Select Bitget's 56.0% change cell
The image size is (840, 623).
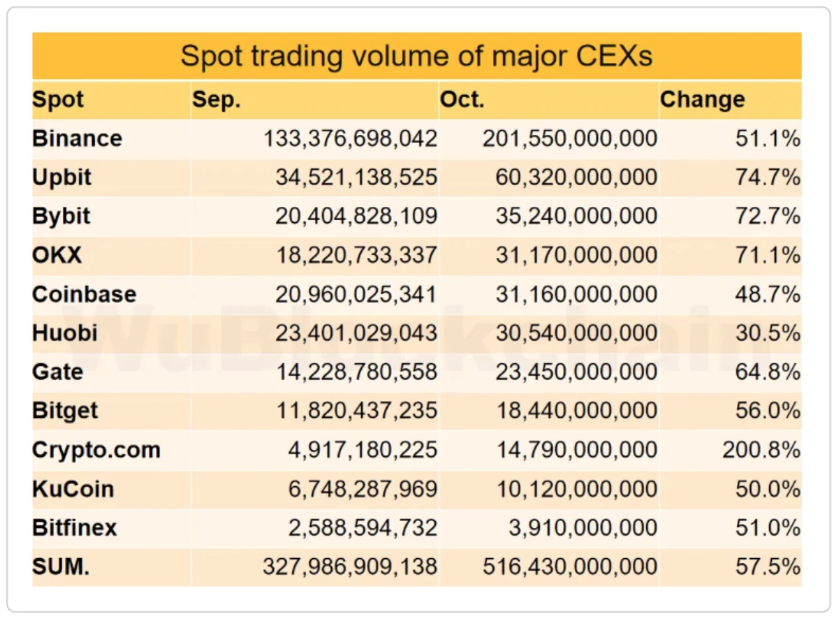coord(768,411)
